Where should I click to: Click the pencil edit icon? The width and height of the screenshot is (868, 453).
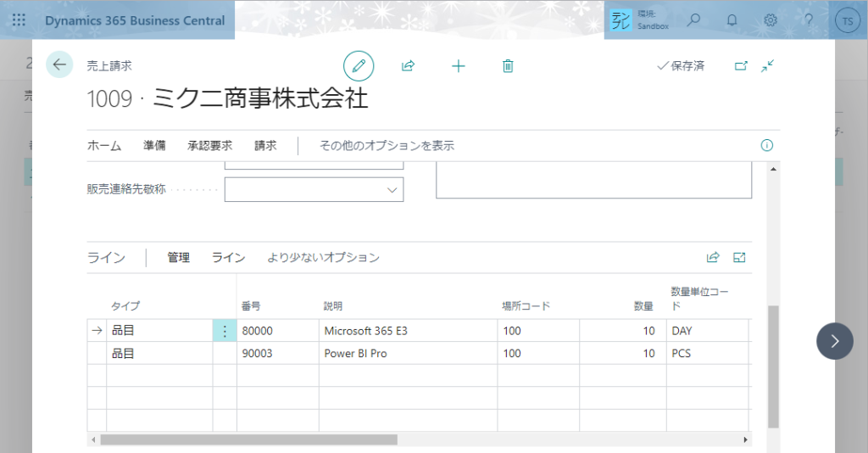[359, 66]
